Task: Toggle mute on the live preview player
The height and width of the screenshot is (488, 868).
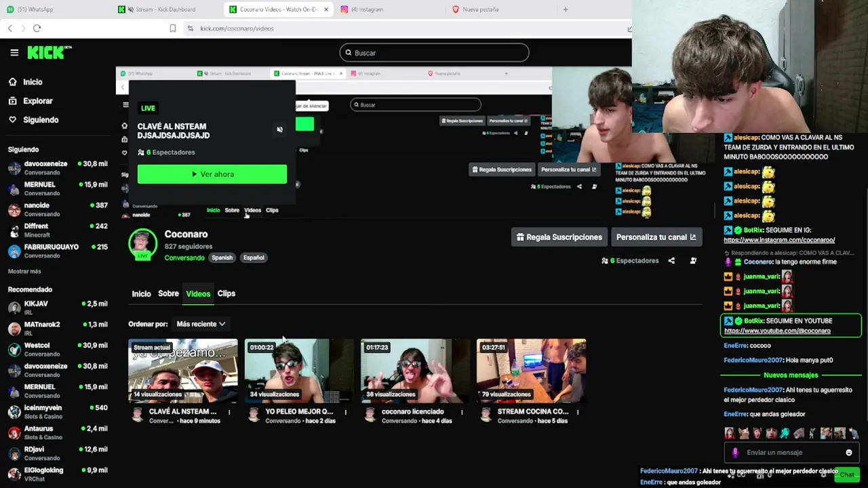Action: point(279,129)
